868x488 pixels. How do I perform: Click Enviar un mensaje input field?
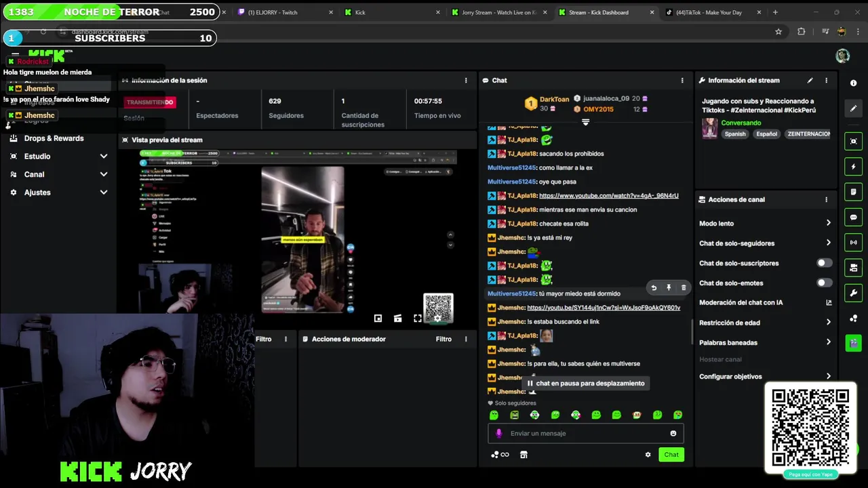585,433
